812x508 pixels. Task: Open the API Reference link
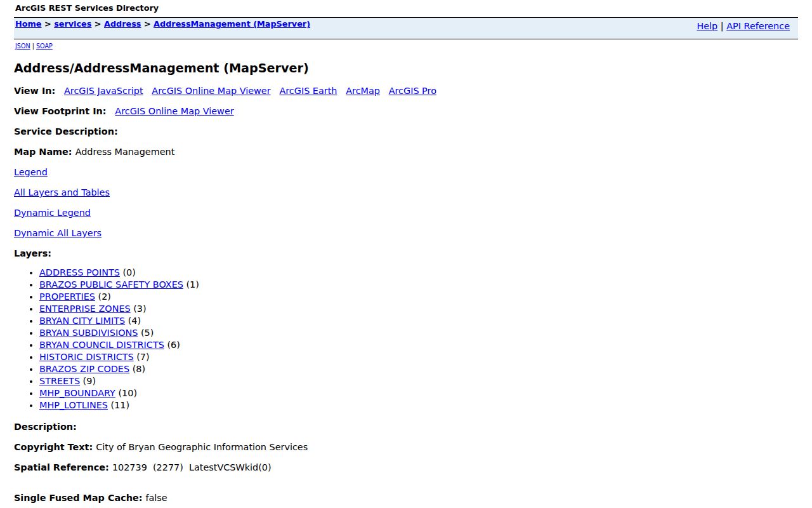[758, 26]
